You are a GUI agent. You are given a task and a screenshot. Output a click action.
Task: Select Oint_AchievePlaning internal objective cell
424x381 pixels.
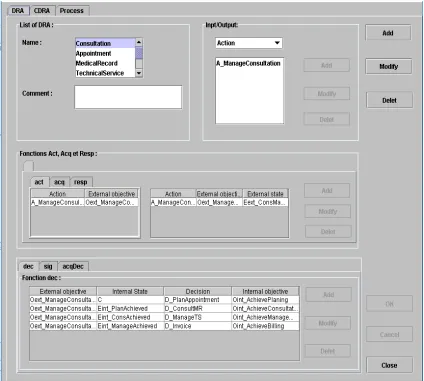pos(265,300)
